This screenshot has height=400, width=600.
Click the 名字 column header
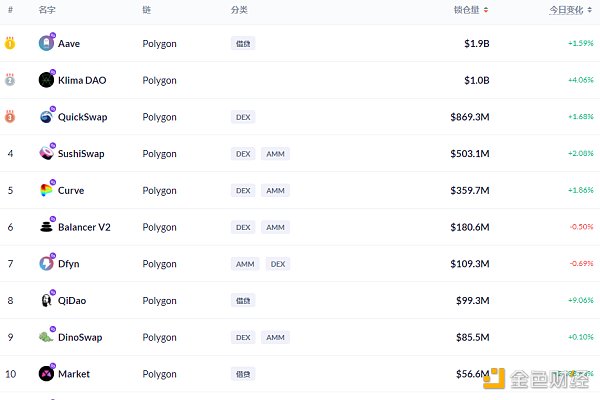(47, 10)
